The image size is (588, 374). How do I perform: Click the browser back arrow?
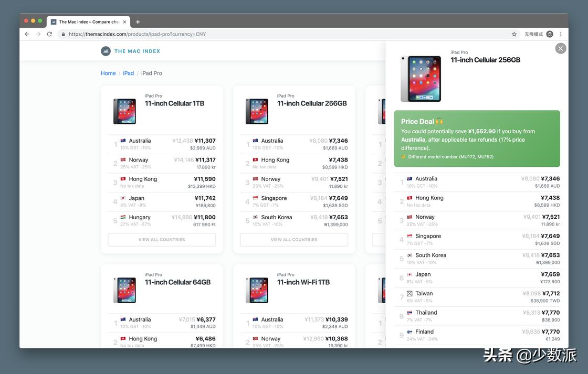pos(27,34)
